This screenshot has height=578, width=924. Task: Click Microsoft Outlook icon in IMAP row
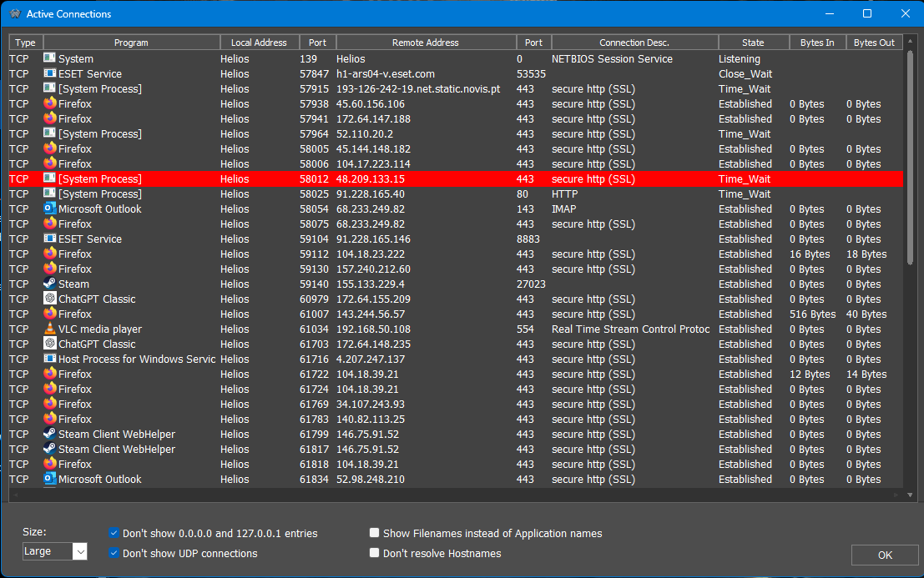[49, 209]
